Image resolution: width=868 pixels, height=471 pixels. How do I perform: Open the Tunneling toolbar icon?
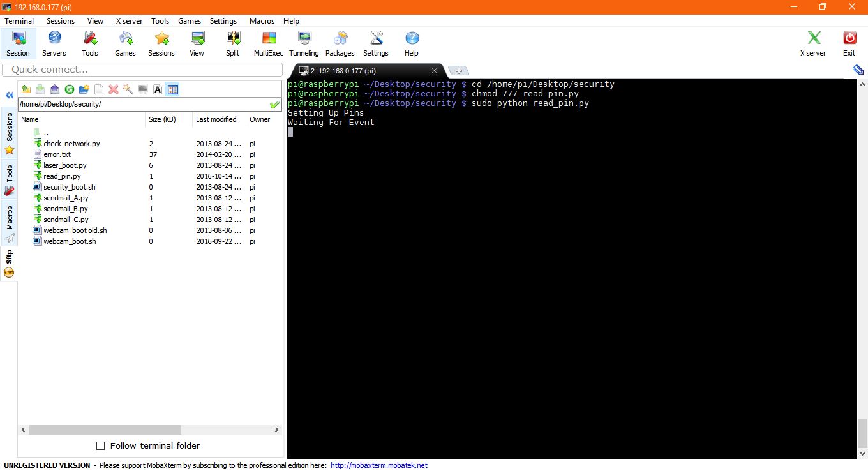tap(304, 43)
